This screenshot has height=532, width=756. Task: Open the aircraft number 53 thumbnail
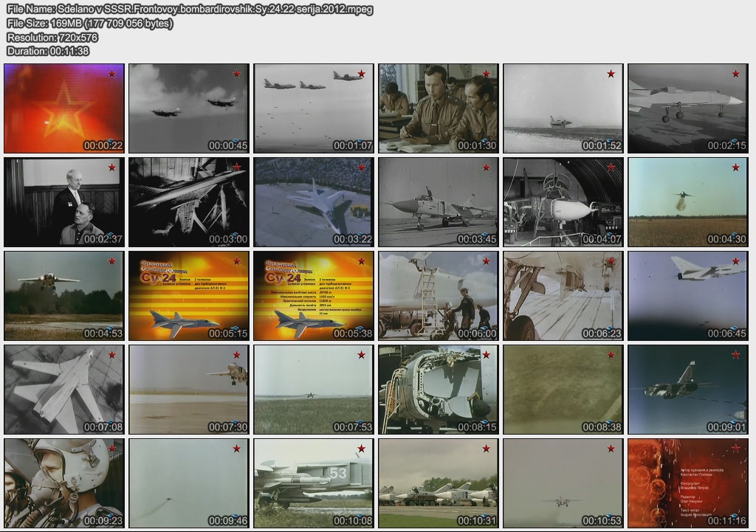pos(313,483)
